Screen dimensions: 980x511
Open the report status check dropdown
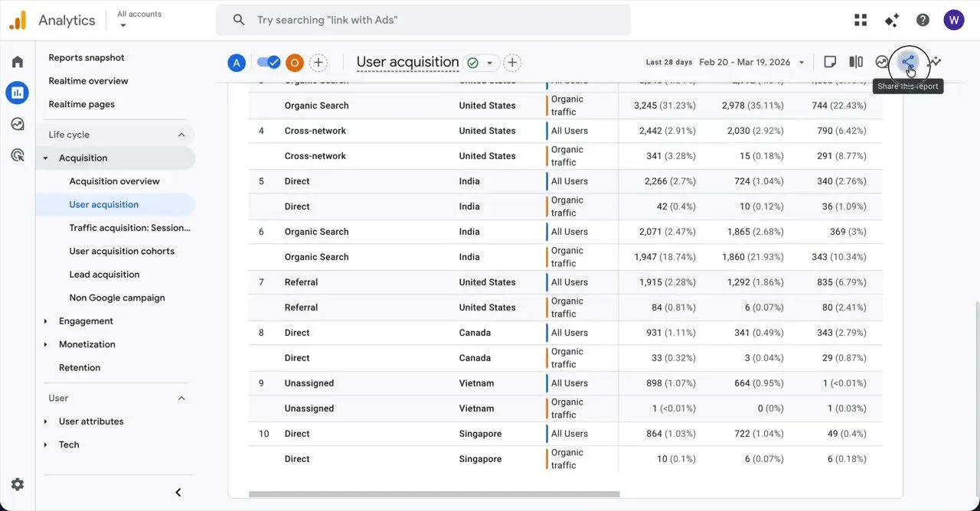pos(481,63)
